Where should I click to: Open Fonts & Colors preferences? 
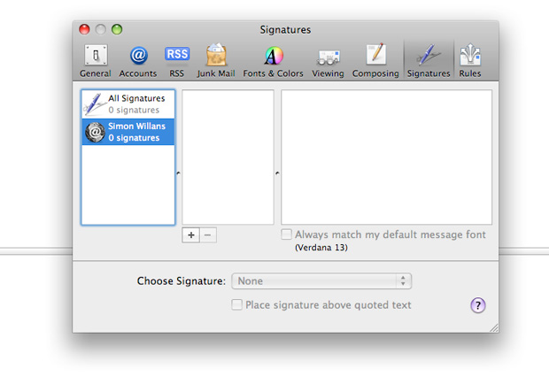(273, 60)
